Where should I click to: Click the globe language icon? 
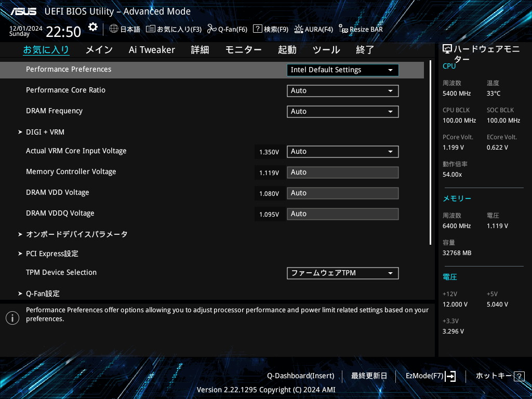[x=114, y=29]
